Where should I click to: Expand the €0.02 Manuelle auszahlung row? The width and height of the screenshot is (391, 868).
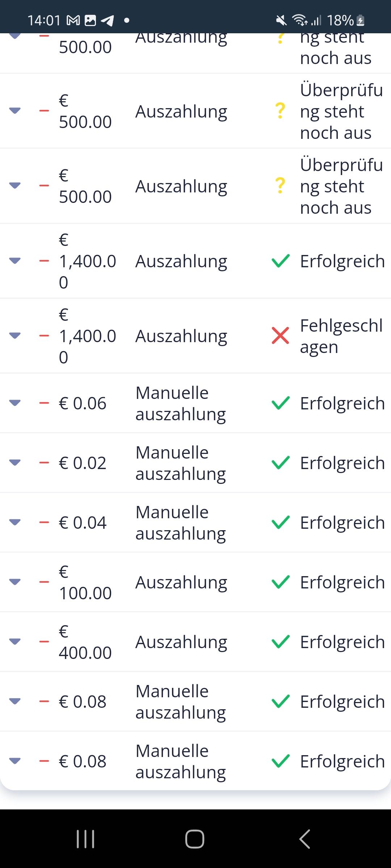click(15, 463)
